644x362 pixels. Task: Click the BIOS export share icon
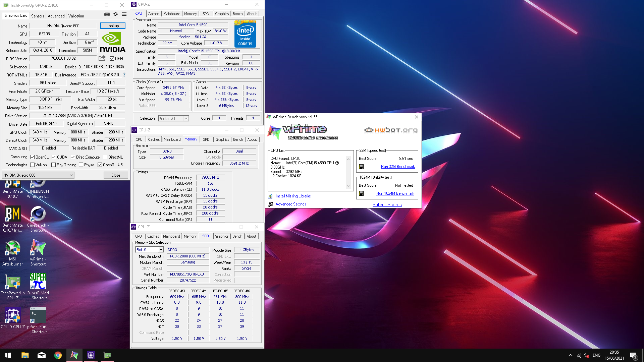[102, 58]
